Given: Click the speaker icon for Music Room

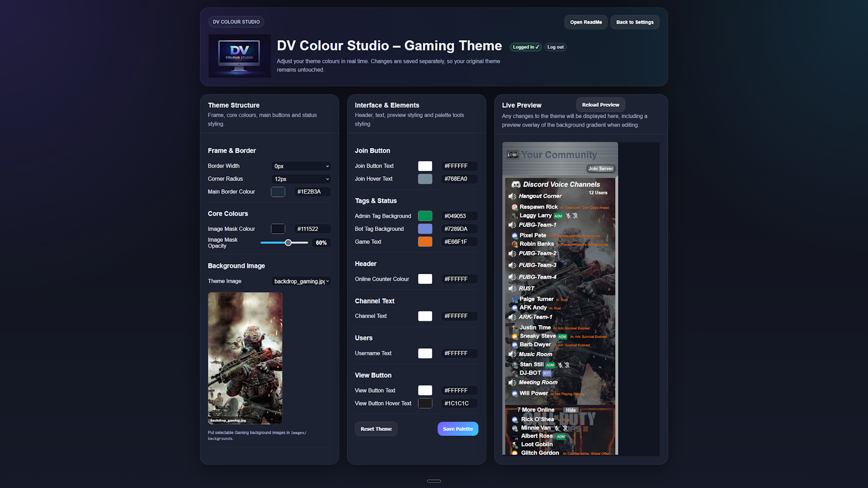Looking at the screenshot, I should pos(512,355).
